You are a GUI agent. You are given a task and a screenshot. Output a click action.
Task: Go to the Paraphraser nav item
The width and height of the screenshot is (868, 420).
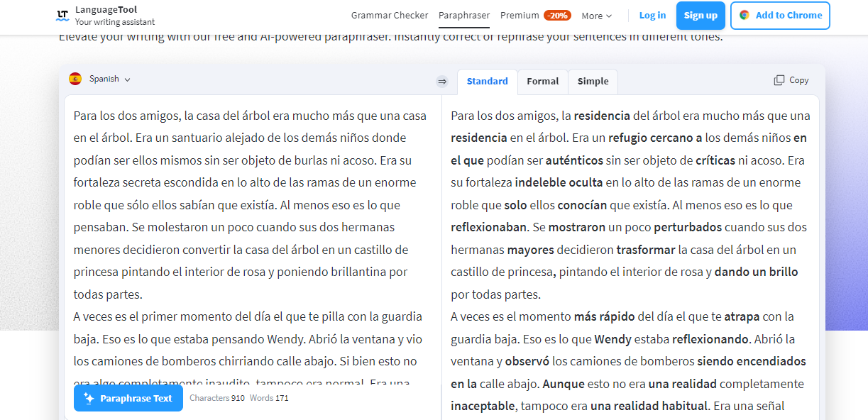pos(464,15)
